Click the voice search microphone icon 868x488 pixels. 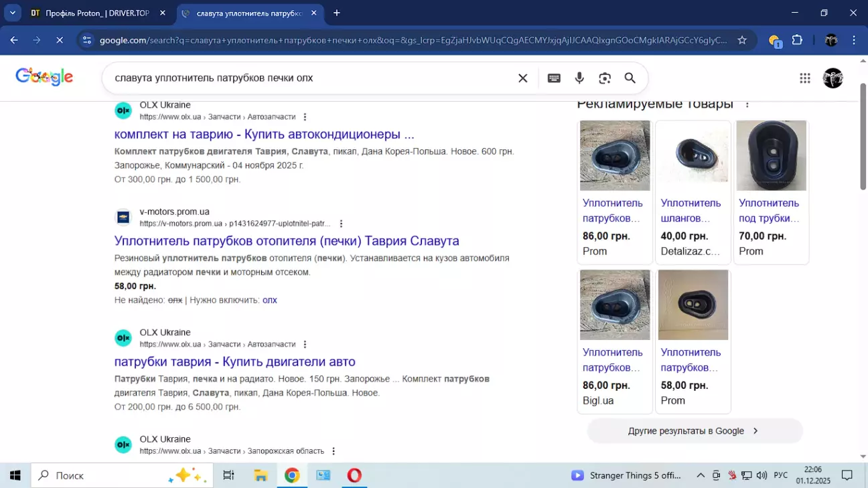pyautogui.click(x=579, y=78)
